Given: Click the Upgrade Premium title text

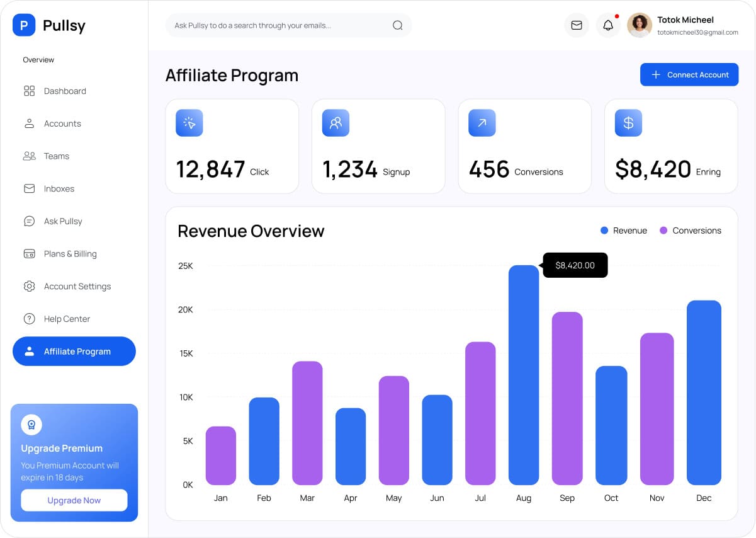Looking at the screenshot, I should pos(62,449).
